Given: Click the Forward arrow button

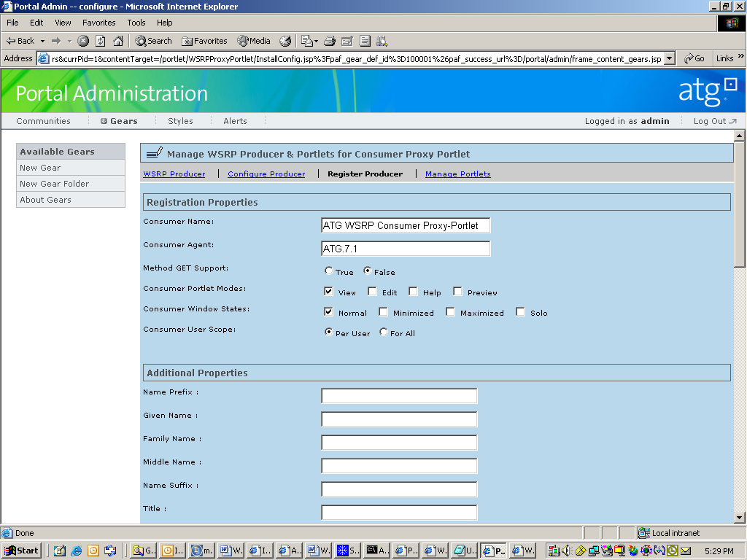Looking at the screenshot, I should click(x=56, y=41).
